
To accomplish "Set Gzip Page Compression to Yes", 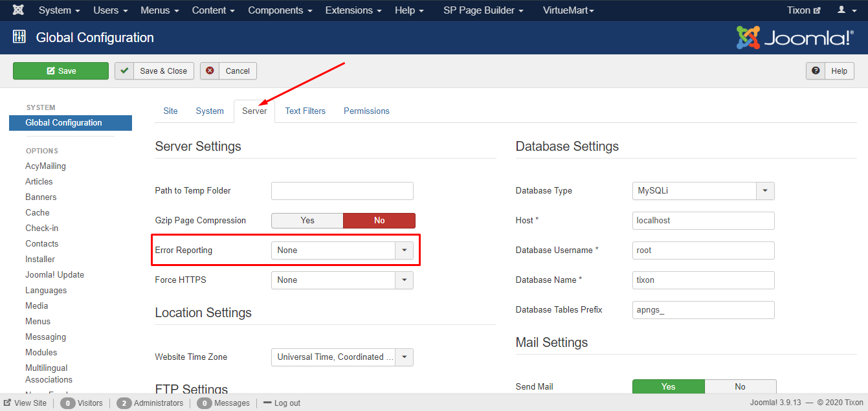I will (x=307, y=221).
